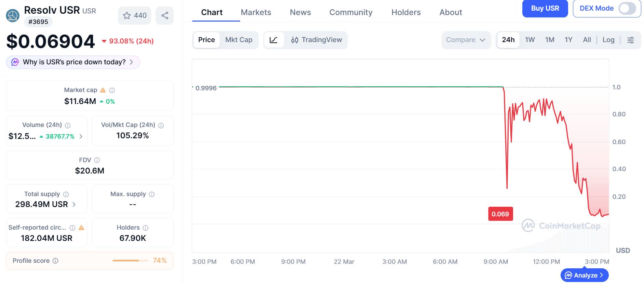The image size is (644, 283).
Task: Click the 22 Mar axis label
Action: [x=344, y=262]
